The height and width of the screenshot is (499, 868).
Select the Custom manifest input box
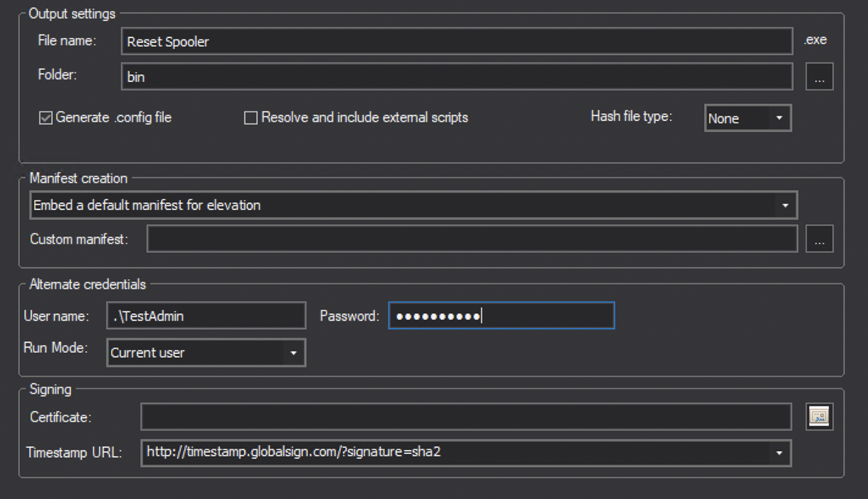[472, 239]
